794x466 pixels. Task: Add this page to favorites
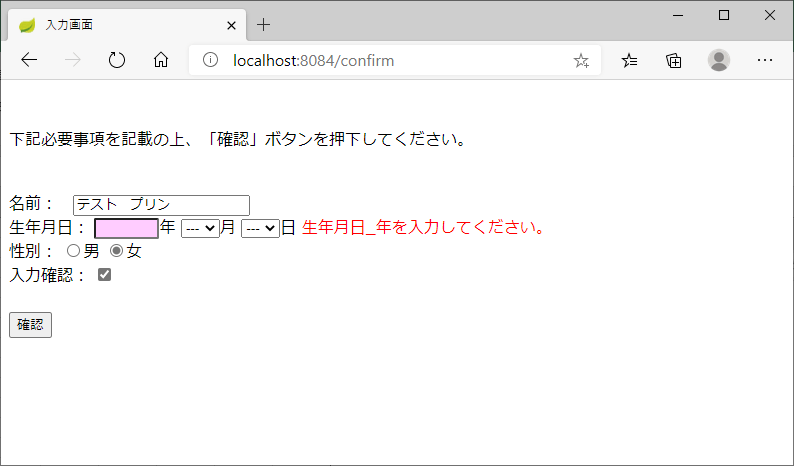pyautogui.click(x=581, y=61)
